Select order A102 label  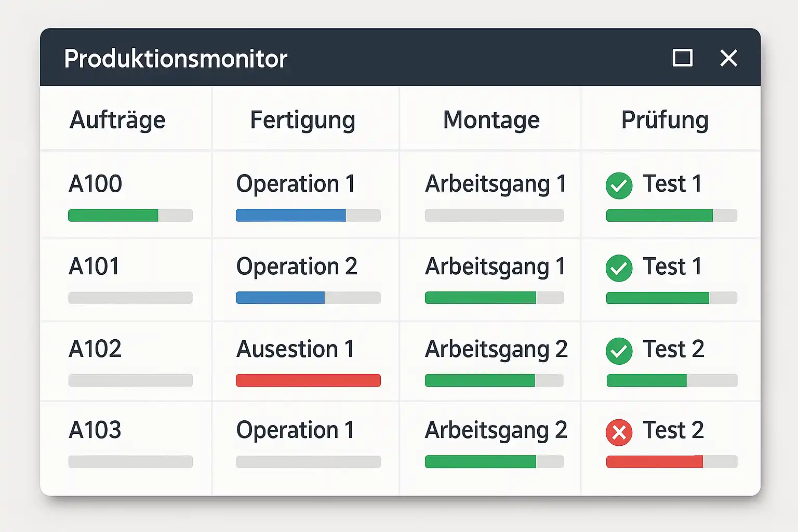(x=95, y=349)
